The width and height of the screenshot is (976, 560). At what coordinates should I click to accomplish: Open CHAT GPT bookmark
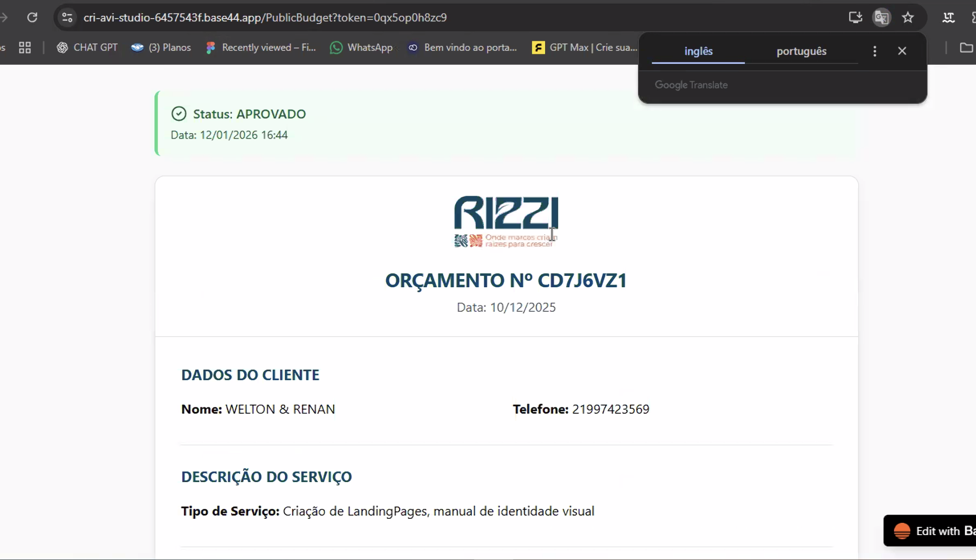tap(87, 48)
